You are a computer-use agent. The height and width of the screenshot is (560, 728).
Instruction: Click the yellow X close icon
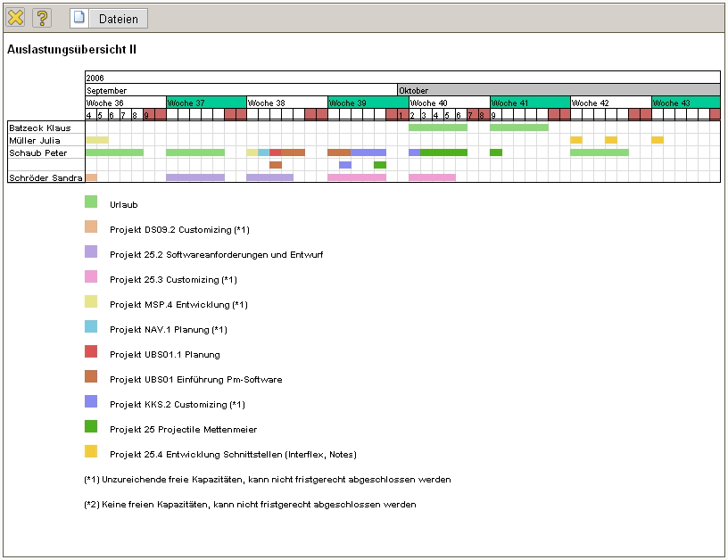click(15, 18)
